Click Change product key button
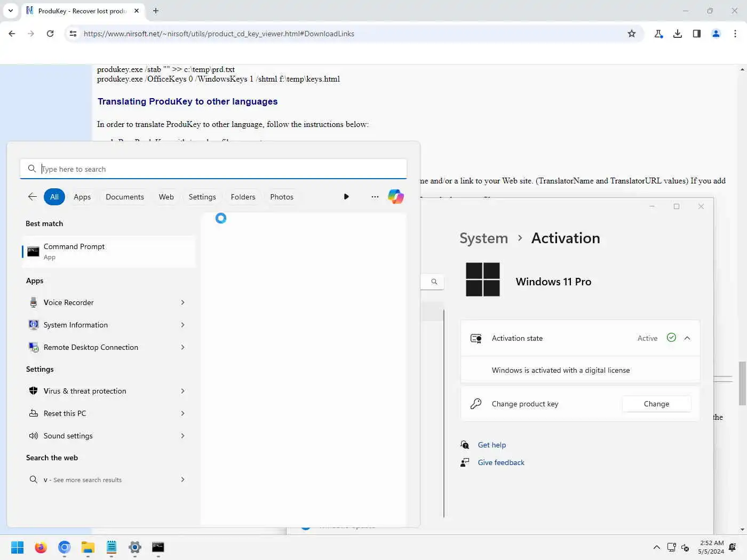 (656, 404)
